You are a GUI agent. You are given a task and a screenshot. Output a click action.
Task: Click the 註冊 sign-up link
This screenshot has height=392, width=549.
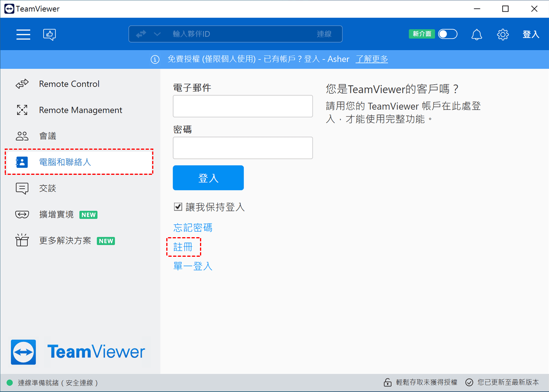(x=183, y=247)
